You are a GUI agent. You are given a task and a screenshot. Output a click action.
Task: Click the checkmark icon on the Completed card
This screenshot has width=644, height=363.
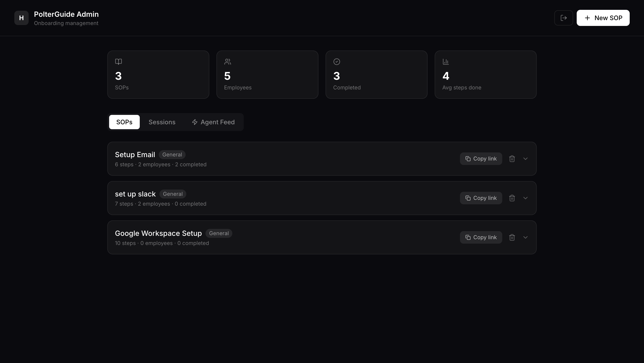click(x=337, y=61)
